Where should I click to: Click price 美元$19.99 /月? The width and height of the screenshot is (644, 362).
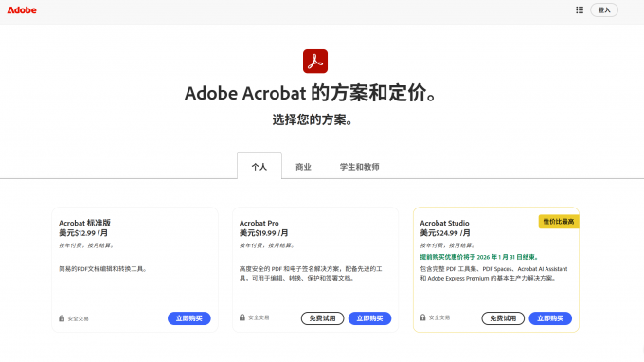[263, 233]
